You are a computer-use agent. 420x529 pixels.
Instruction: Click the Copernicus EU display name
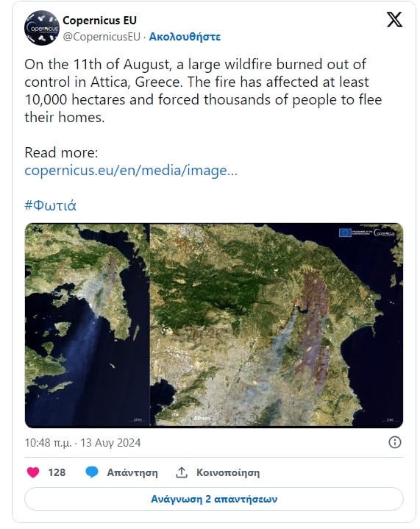point(99,21)
